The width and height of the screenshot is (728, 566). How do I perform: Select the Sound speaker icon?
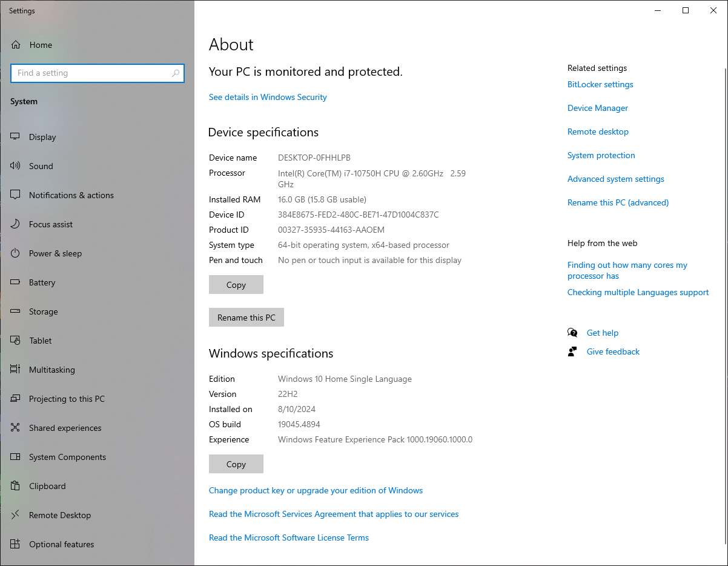16,166
